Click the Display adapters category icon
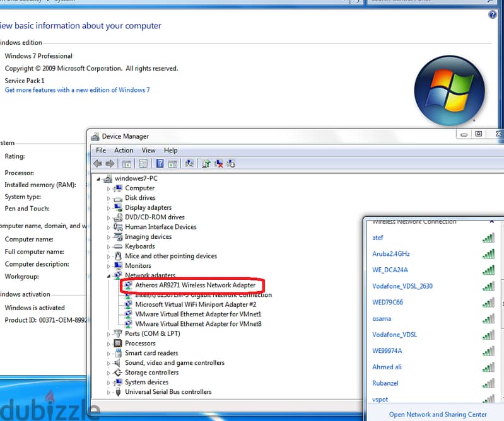This screenshot has height=421, width=504. (x=118, y=207)
